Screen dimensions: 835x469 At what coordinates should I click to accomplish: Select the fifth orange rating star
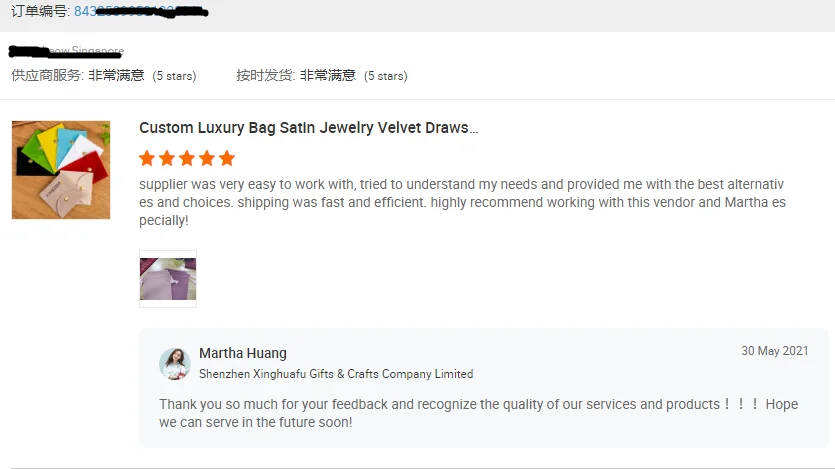tap(227, 158)
